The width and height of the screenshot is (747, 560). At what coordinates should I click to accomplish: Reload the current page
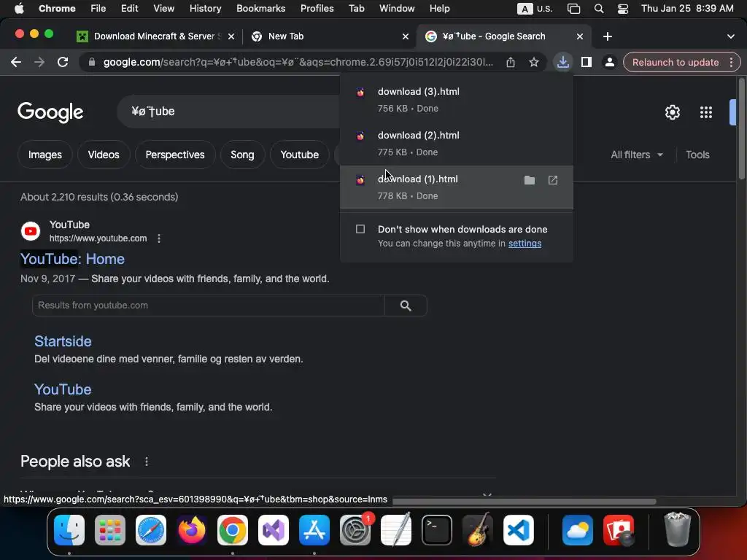click(63, 63)
